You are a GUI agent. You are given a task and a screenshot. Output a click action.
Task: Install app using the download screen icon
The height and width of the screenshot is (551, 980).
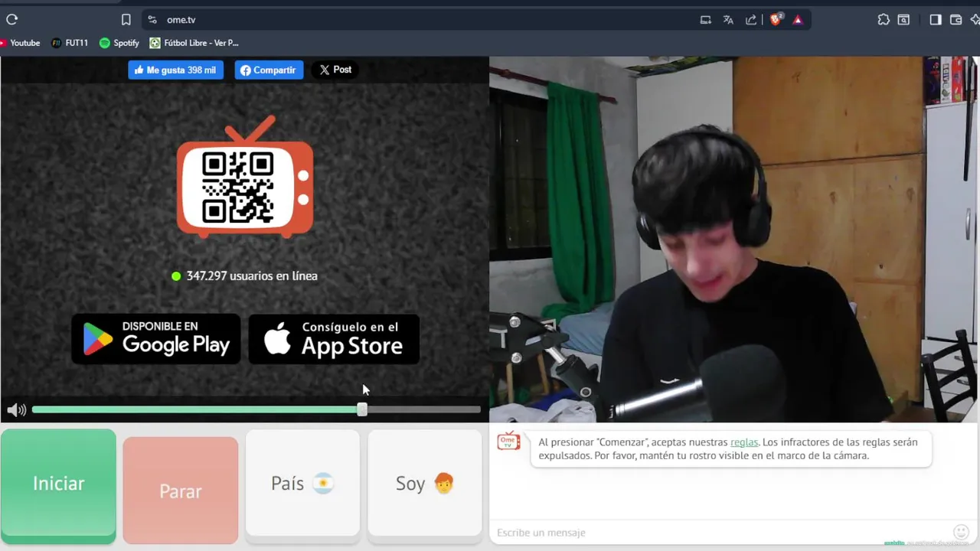(x=706, y=20)
